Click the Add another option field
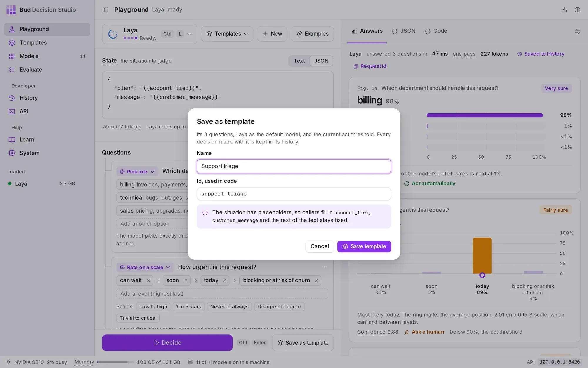 click(152, 224)
